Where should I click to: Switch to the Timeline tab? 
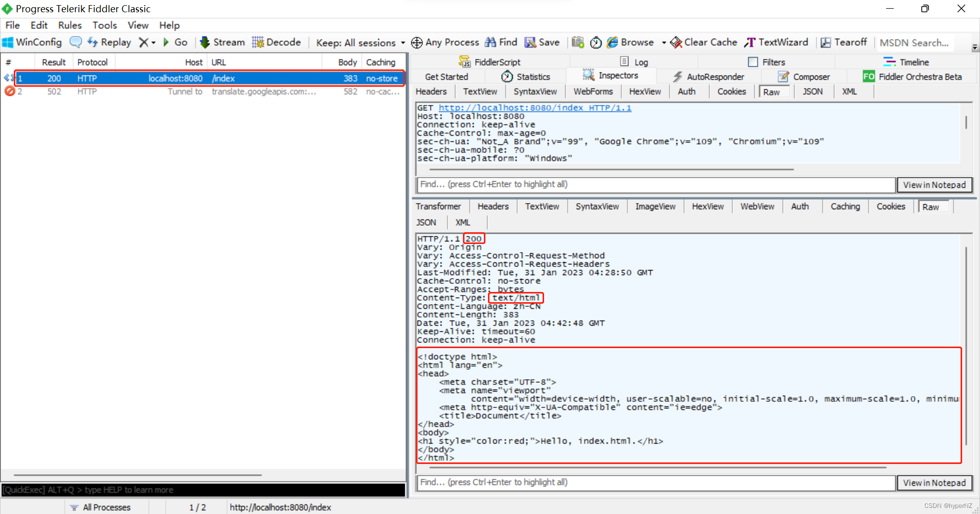pyautogui.click(x=906, y=62)
